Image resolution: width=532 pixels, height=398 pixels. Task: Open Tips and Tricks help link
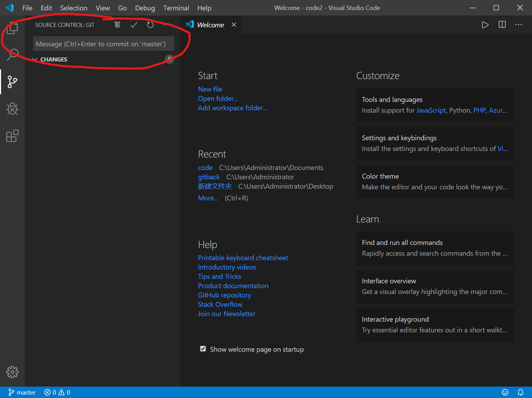point(219,276)
